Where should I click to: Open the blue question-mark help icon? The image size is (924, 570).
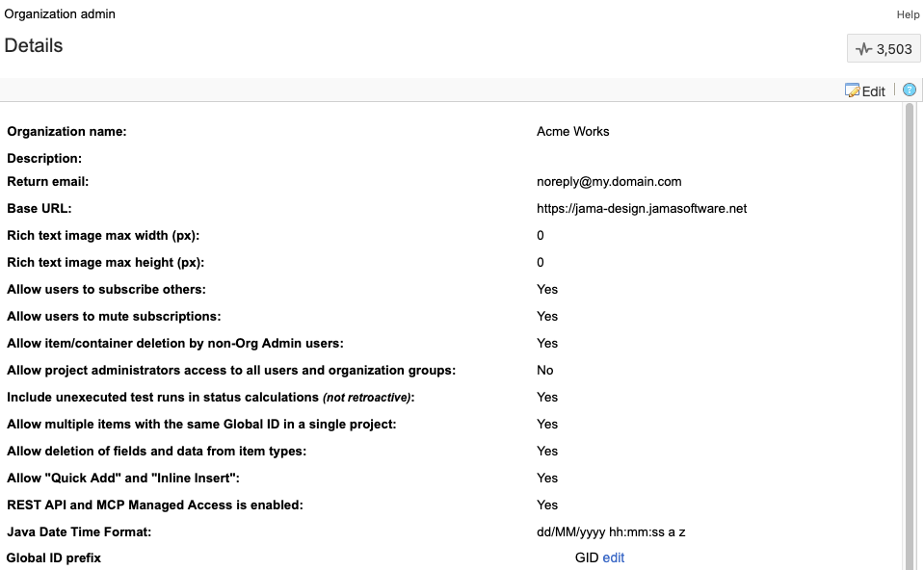pos(910,91)
